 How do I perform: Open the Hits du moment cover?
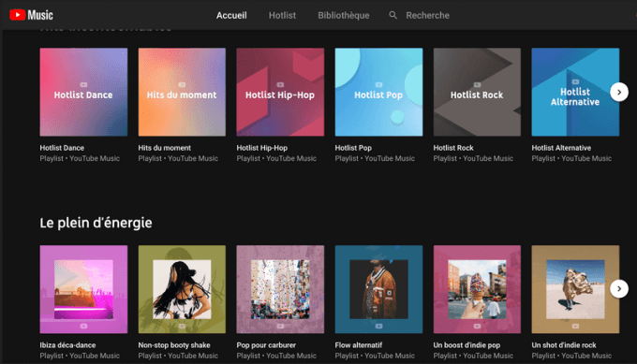click(182, 92)
